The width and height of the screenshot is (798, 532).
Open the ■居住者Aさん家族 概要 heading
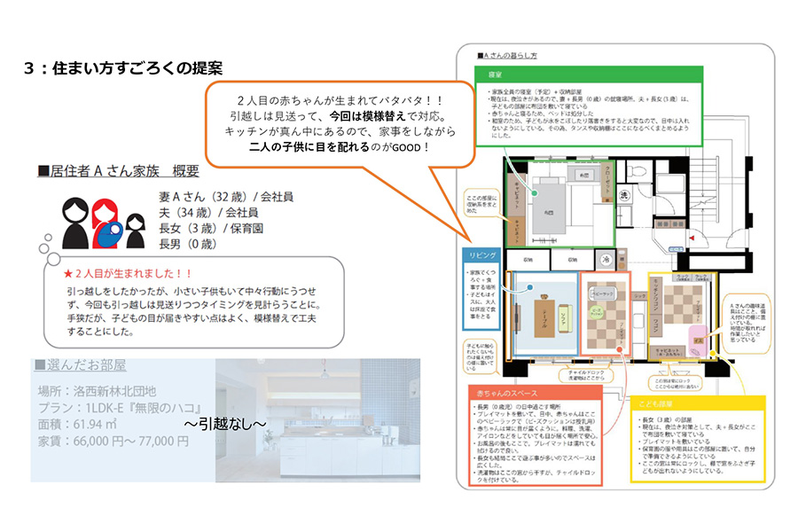tap(118, 171)
